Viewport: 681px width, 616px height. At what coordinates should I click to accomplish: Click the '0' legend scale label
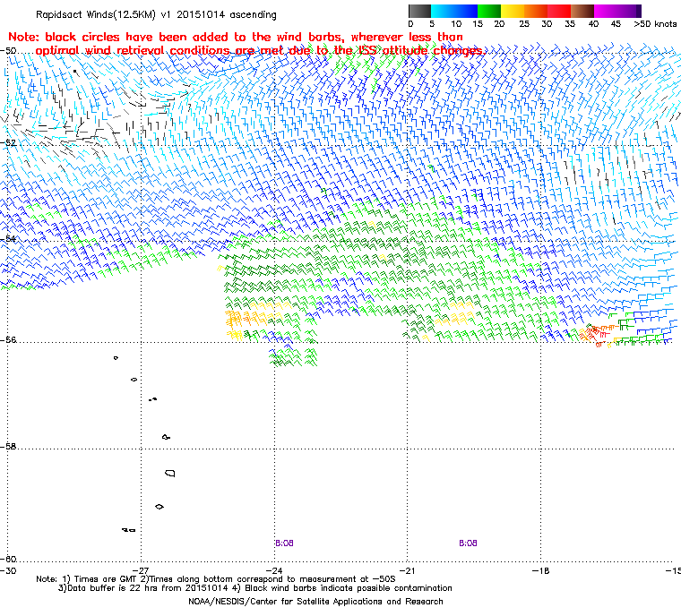[x=410, y=24]
